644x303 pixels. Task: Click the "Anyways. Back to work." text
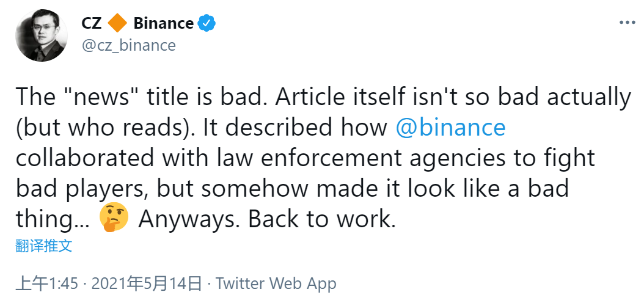pos(268,219)
